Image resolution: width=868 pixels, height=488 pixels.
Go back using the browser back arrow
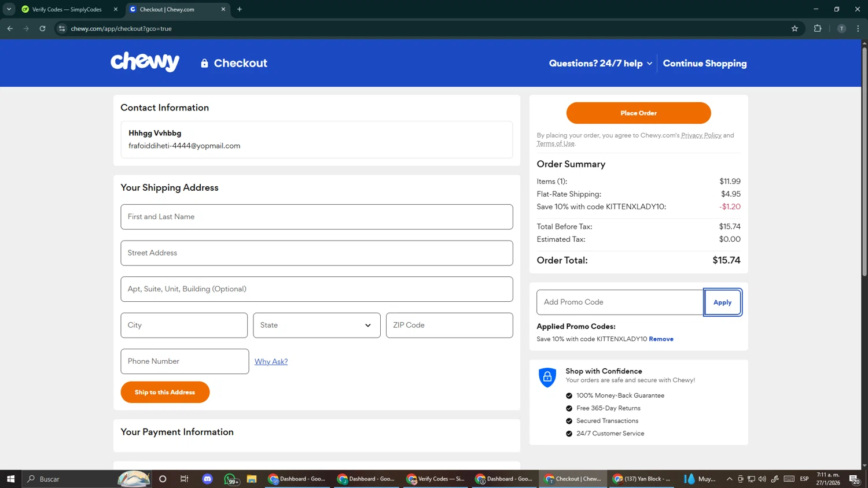10,28
